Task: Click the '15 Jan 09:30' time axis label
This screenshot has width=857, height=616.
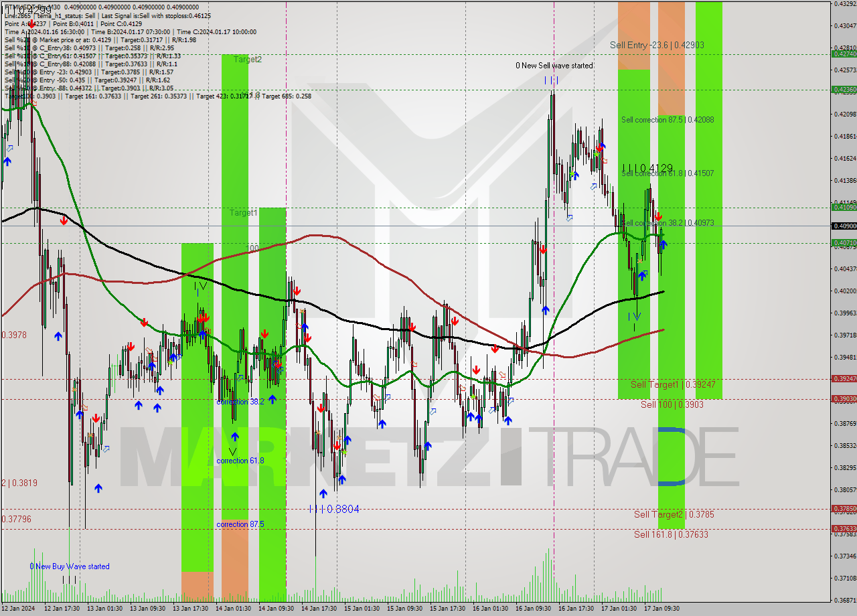Action: pyautogui.click(x=404, y=609)
